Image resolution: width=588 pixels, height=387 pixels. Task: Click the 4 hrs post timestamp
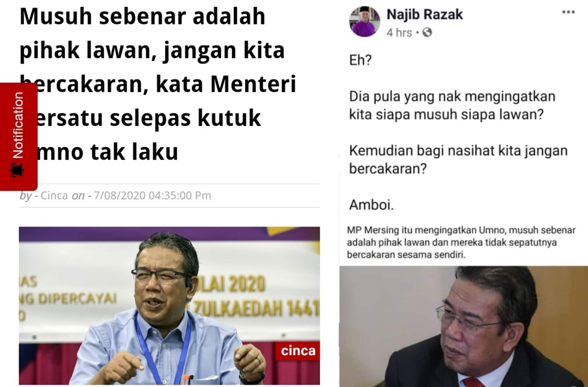(x=399, y=33)
